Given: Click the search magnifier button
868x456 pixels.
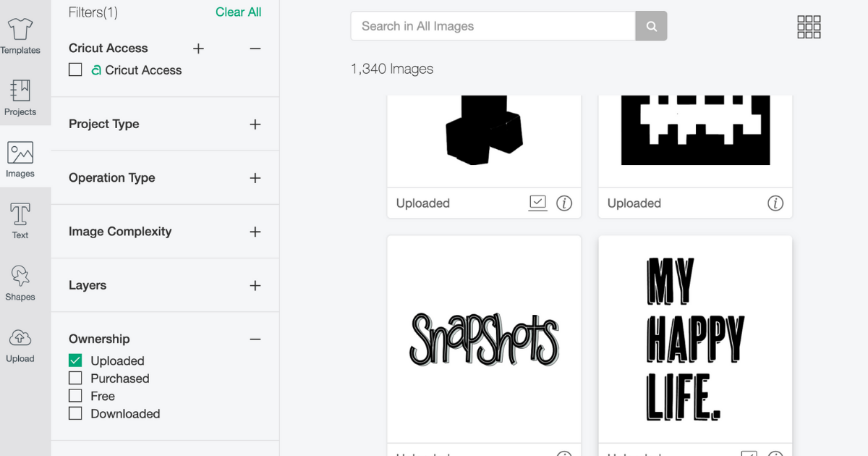Looking at the screenshot, I should pyautogui.click(x=651, y=26).
